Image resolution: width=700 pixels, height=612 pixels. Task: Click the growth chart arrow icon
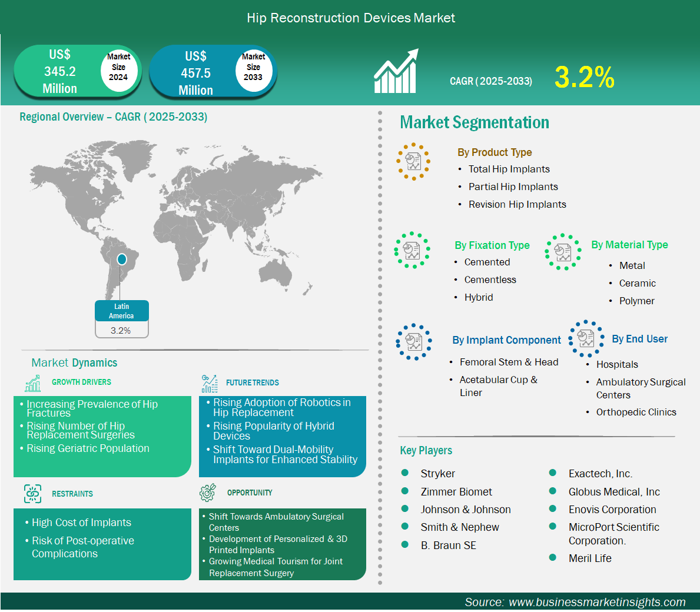396,72
